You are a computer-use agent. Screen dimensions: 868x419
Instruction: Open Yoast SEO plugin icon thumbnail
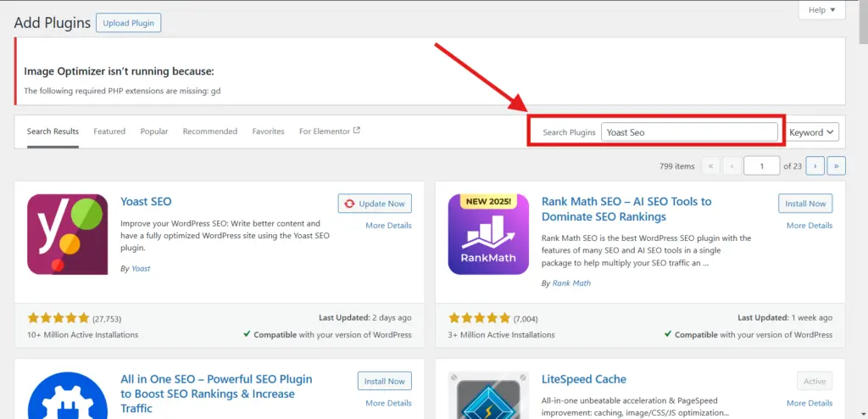click(x=68, y=234)
